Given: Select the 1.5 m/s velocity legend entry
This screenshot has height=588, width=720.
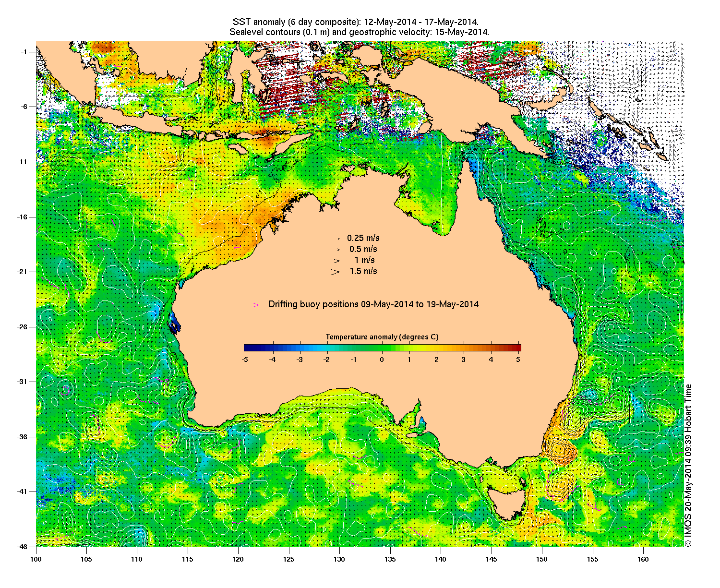Looking at the screenshot, I should (354, 271).
